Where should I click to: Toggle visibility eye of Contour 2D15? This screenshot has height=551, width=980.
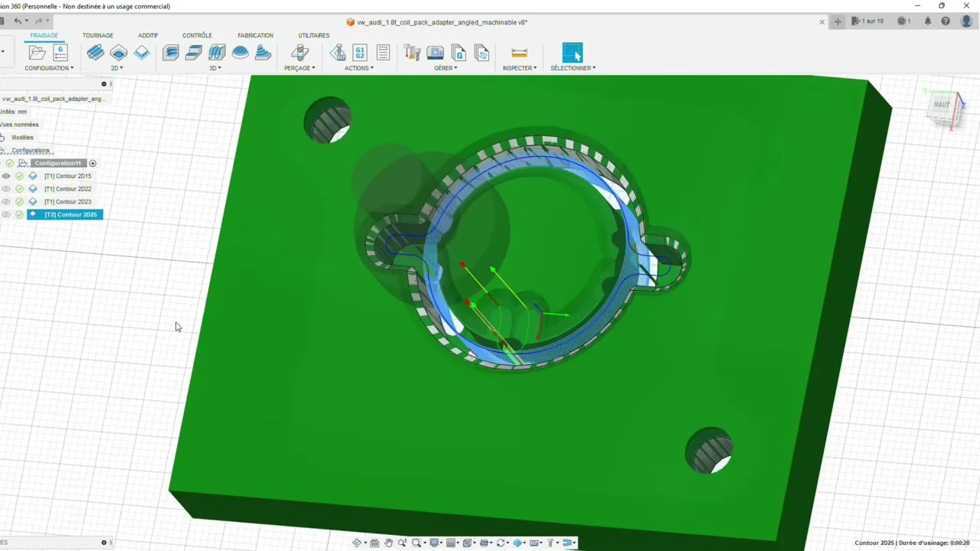pos(6,176)
